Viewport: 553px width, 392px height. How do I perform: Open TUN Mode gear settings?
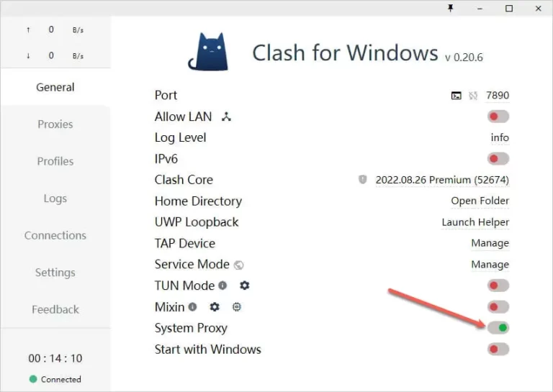point(245,286)
